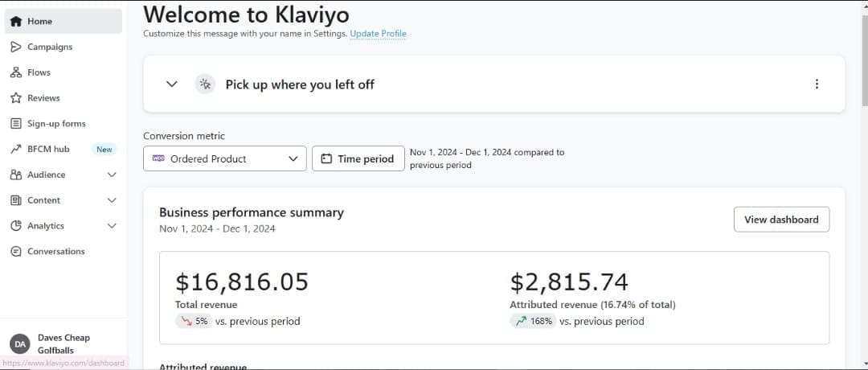This screenshot has height=370, width=868.
Task: Select the Flows diagram icon
Action: click(x=16, y=72)
